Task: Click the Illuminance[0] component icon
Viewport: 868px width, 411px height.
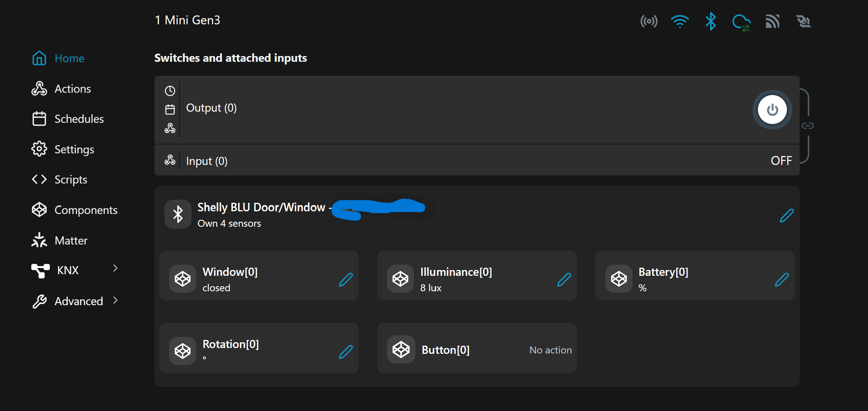Action: click(x=400, y=279)
